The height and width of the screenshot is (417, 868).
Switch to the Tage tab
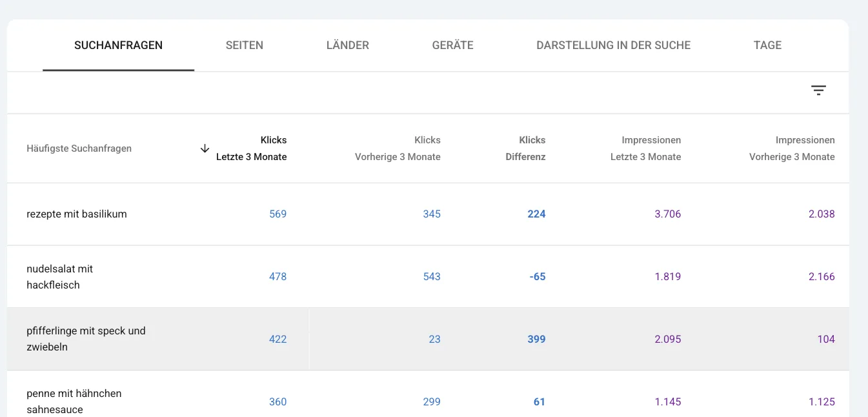pyautogui.click(x=767, y=45)
